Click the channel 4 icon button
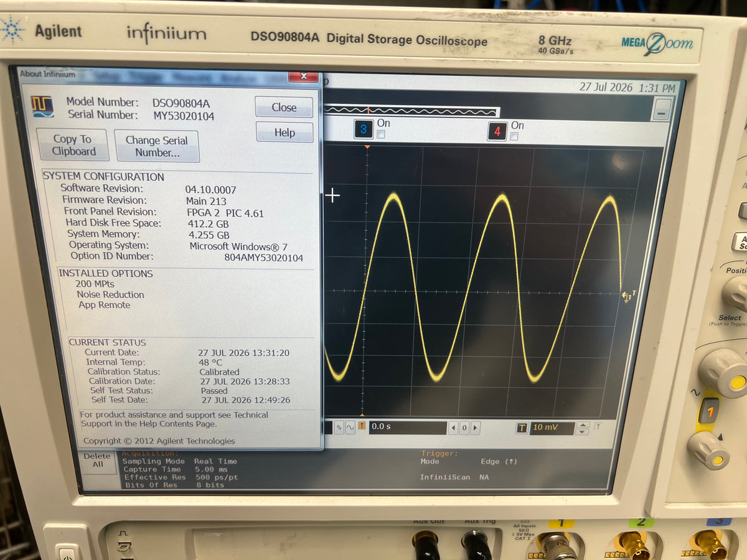This screenshot has width=747, height=560. tap(497, 131)
